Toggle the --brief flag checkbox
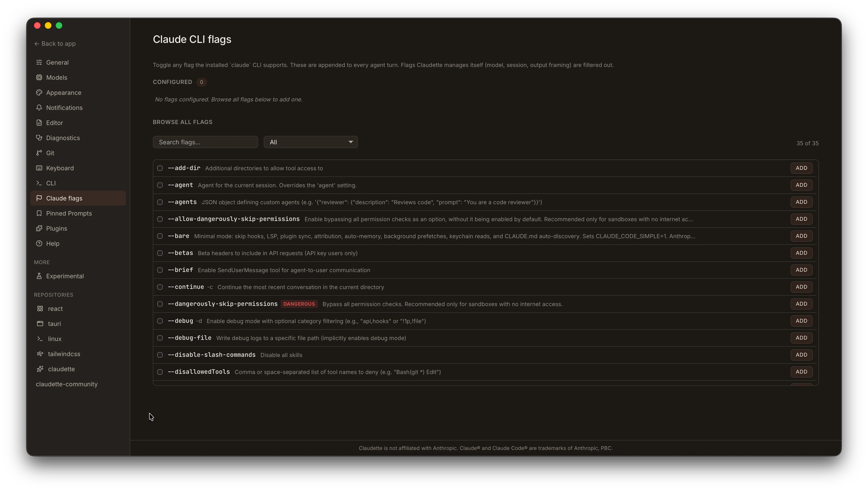Image resolution: width=868 pixels, height=491 pixels. coord(160,270)
